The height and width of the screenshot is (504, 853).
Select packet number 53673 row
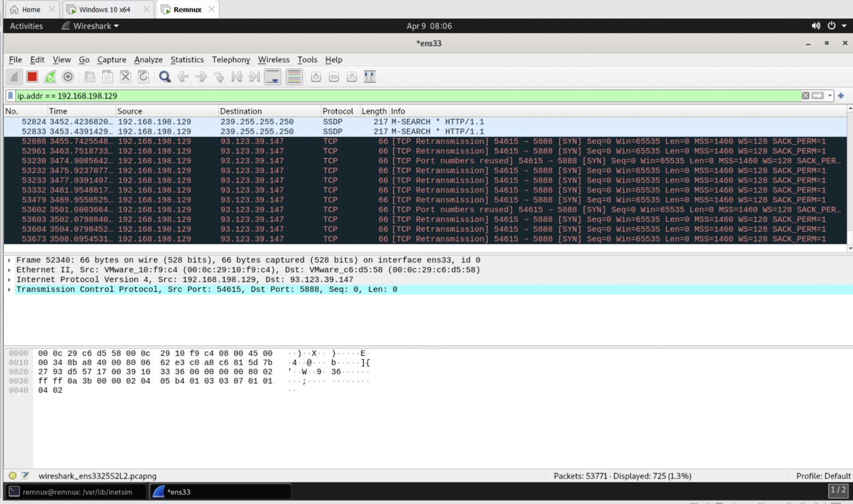pos(425,239)
